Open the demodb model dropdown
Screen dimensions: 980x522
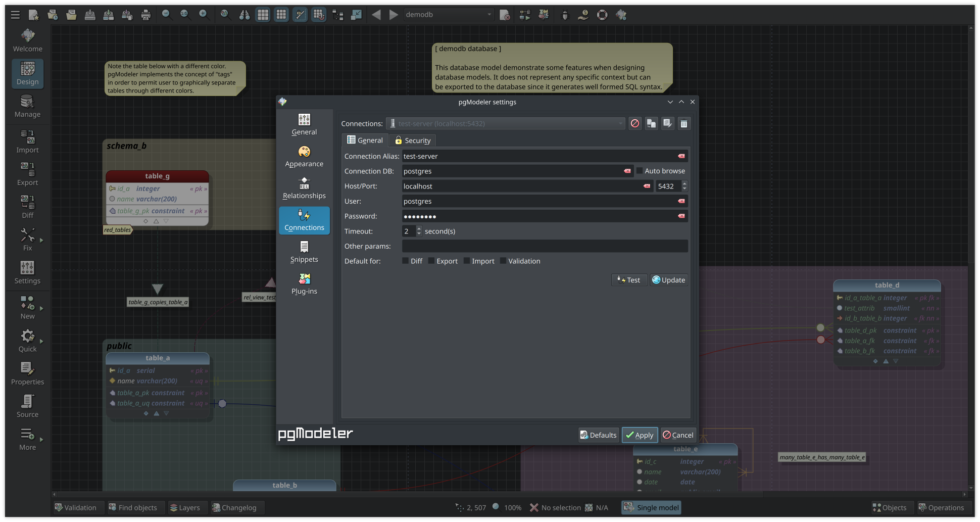(x=449, y=15)
